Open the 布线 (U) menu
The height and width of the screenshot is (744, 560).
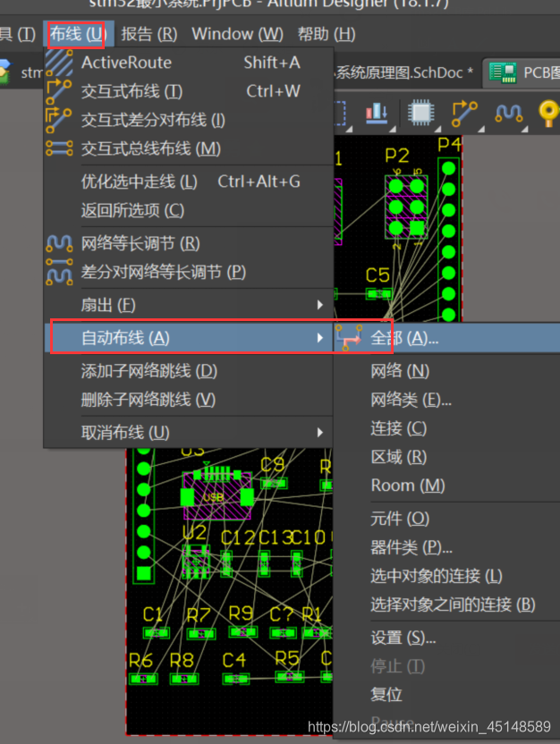[x=78, y=34]
